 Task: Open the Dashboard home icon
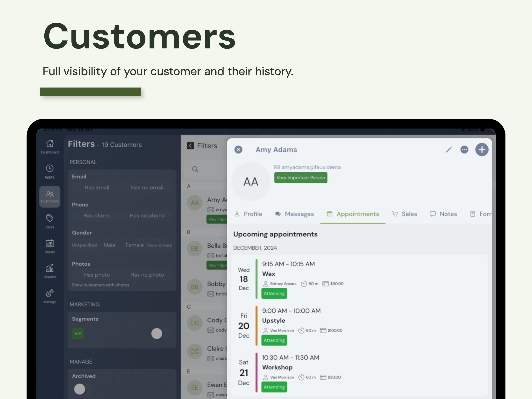[50, 143]
